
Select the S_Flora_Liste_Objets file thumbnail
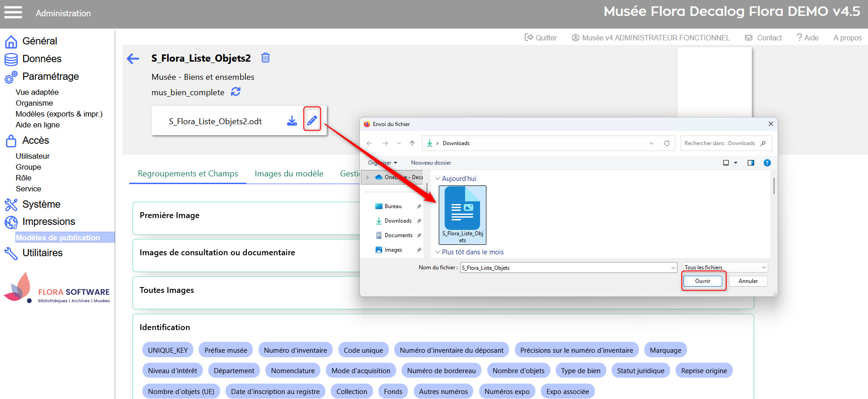pyautogui.click(x=462, y=214)
